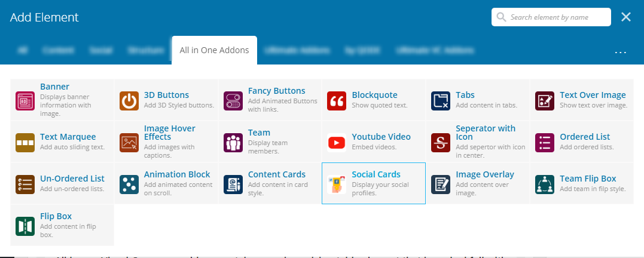This screenshot has height=258, width=644.
Task: Choose the Image Hover Effects element
Action: [x=166, y=142]
